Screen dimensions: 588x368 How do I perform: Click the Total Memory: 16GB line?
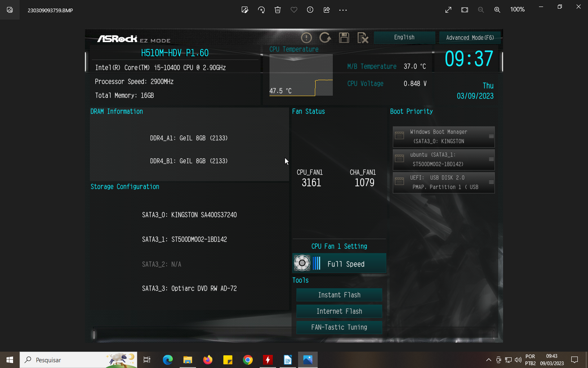(x=125, y=96)
